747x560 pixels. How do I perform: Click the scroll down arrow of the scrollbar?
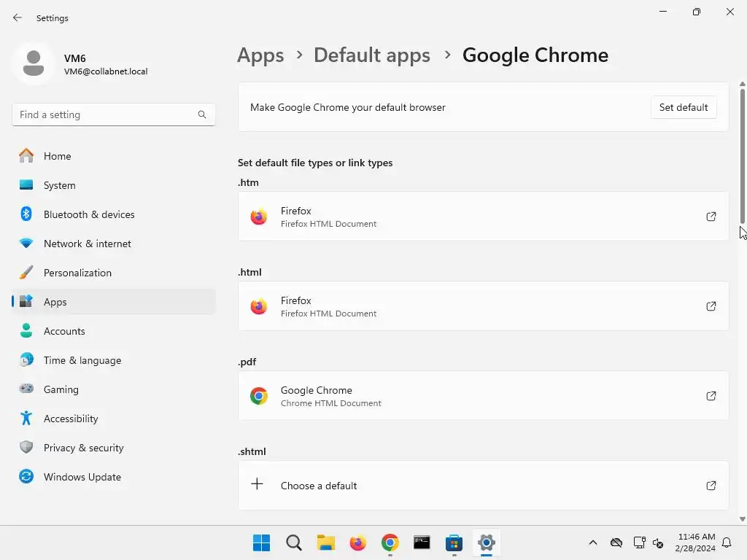coord(743,519)
